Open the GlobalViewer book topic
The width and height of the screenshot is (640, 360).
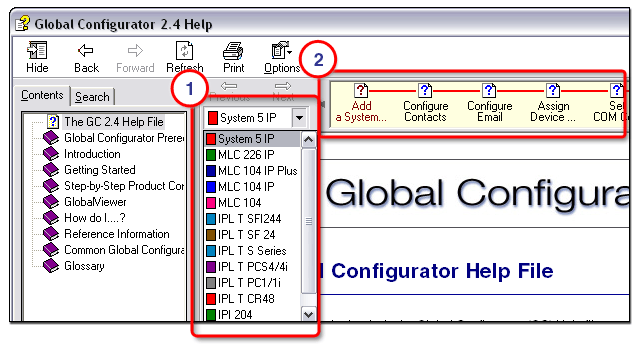[x=95, y=202]
